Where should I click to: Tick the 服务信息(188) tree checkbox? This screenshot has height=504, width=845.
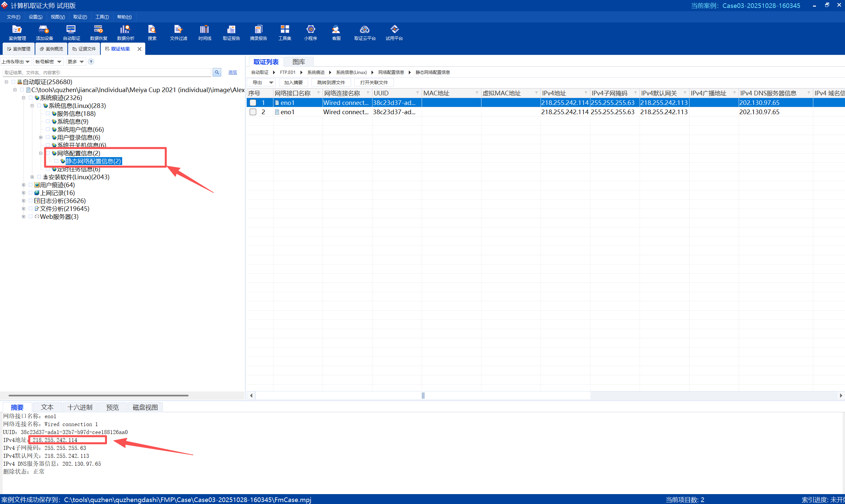[x=48, y=114]
